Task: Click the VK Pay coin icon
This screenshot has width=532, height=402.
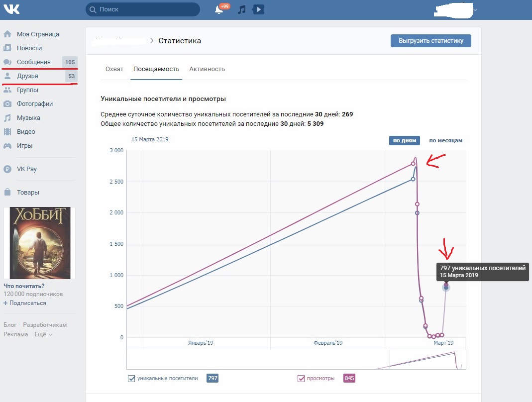Action: [x=7, y=169]
